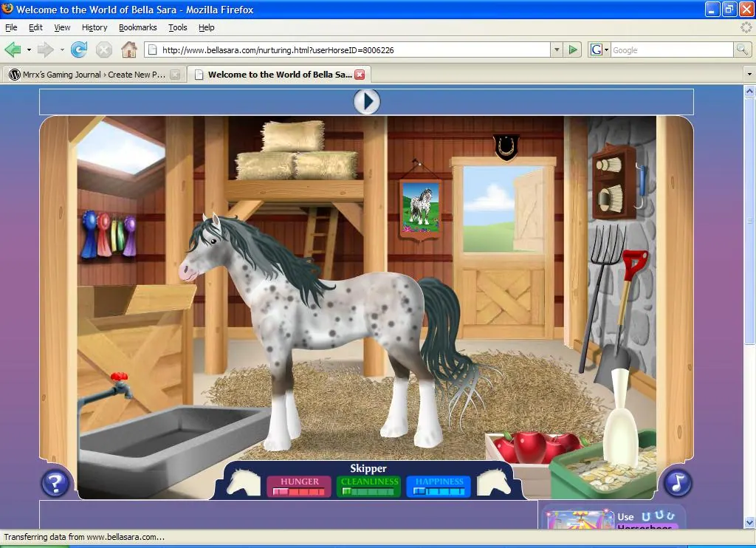Select the previous horse head icon left of Hunger
This screenshot has height=548, width=756.
tap(244, 482)
